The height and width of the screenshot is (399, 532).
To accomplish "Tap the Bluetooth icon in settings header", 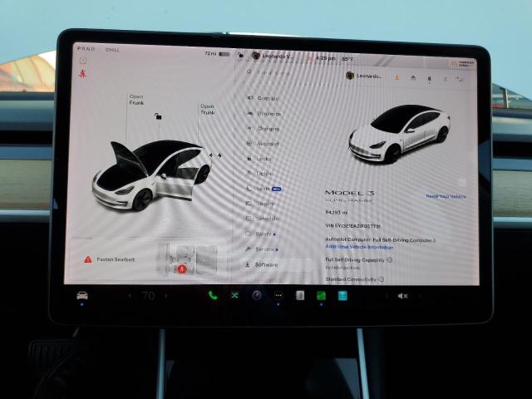I will click(x=446, y=80).
